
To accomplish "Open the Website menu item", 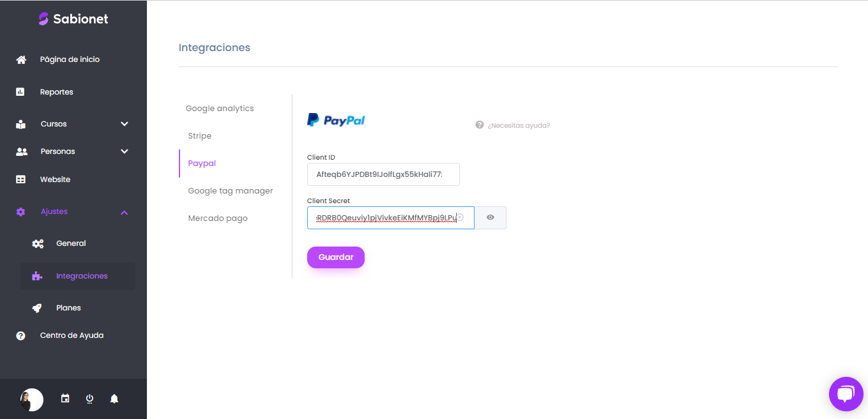I will point(55,179).
